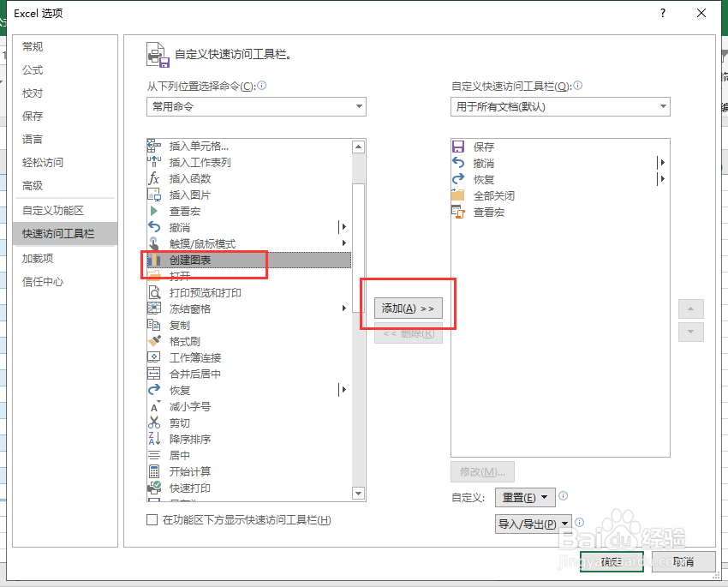The height and width of the screenshot is (587, 728).
Task: Select the Redo (恢复) icon in the toolbar list
Action: pos(458,179)
